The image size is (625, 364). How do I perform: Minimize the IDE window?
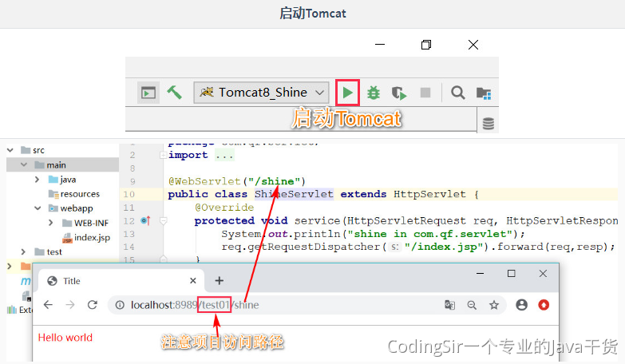380,44
